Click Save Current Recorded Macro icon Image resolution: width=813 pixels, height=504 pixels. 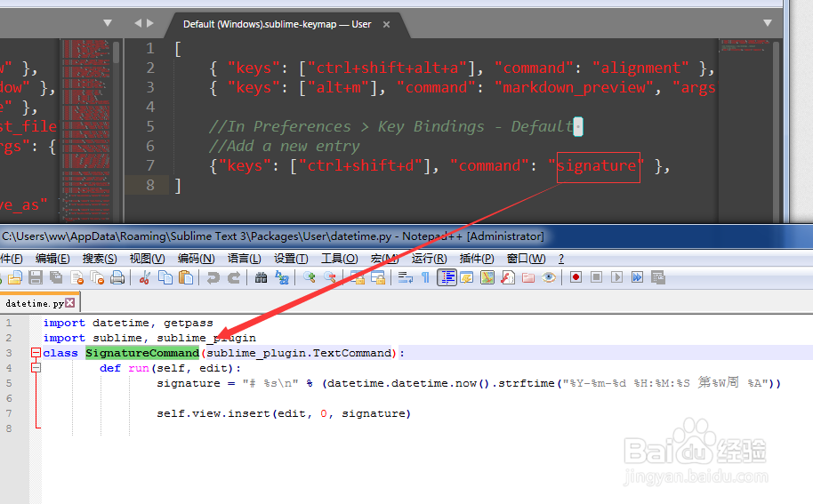point(658,277)
